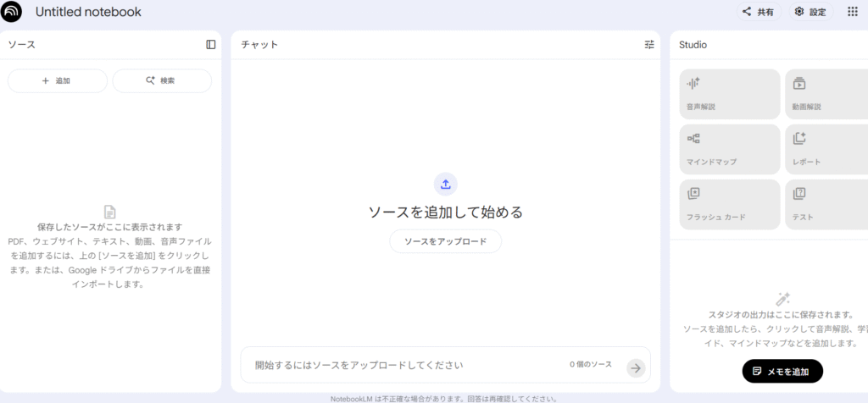Generate フラッシュ カード flashcards
The image size is (868, 403).
point(729,205)
